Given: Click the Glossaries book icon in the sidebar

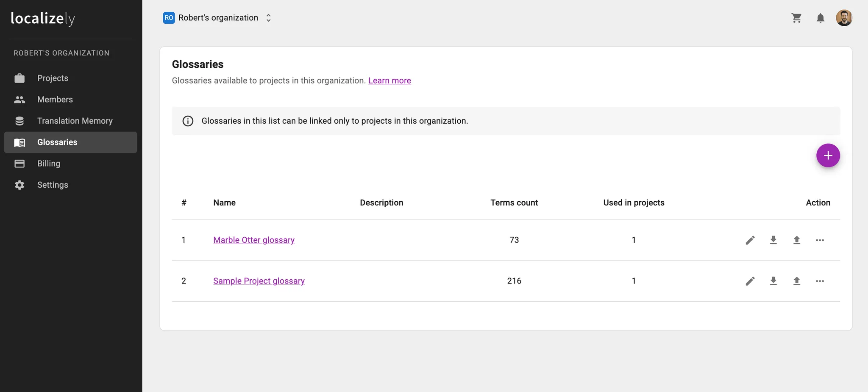Looking at the screenshot, I should pos(19,142).
